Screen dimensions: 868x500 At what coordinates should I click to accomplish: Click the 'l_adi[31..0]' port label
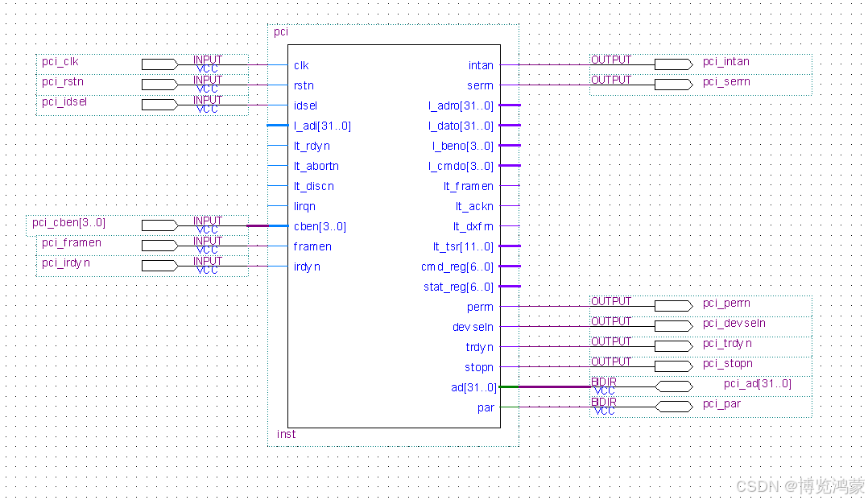[x=322, y=126]
